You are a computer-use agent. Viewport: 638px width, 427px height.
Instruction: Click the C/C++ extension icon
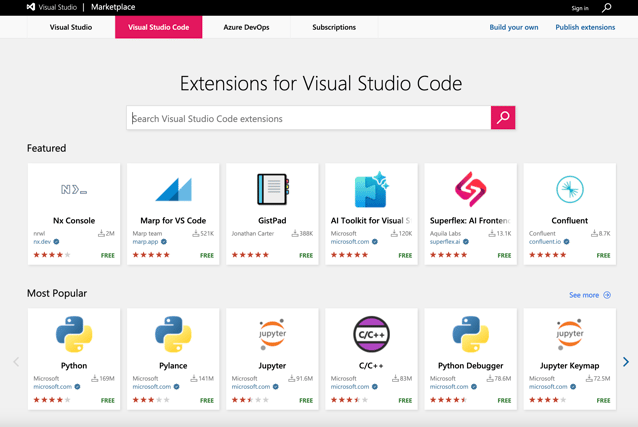click(371, 335)
